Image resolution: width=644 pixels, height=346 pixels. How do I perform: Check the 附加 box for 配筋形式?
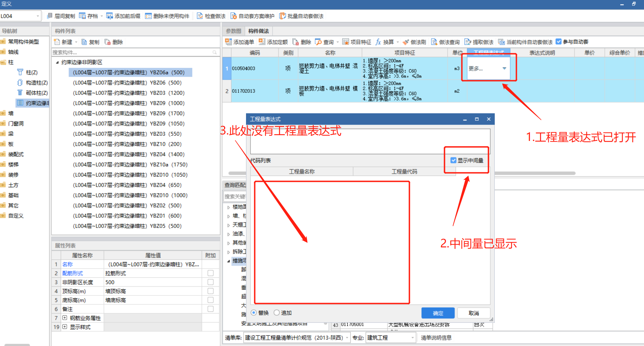pyautogui.click(x=211, y=273)
